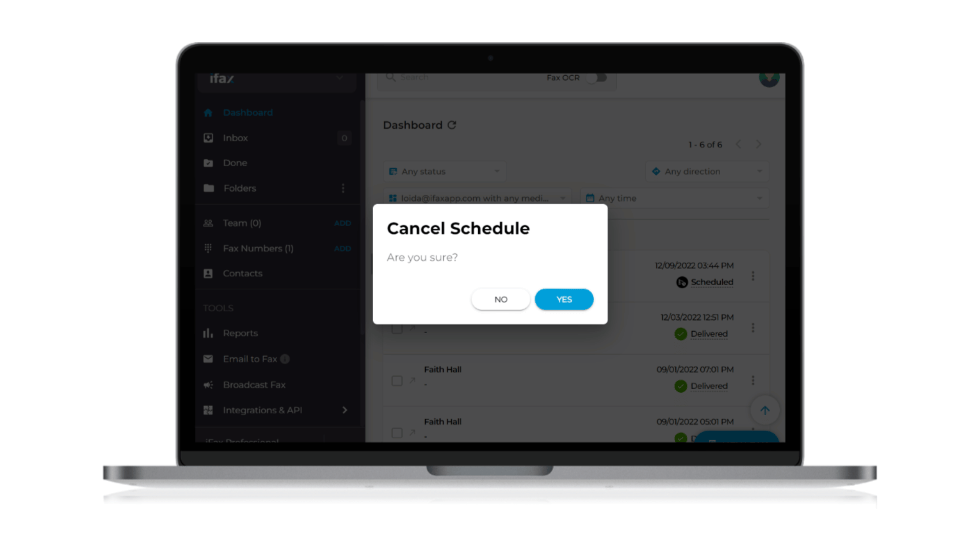Click NO to dismiss cancel dialog

click(x=501, y=298)
